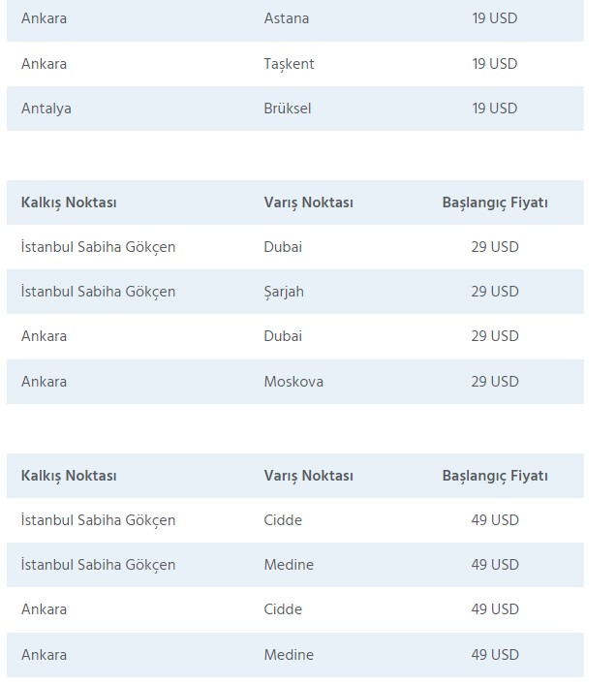Viewport: 616px width, 685px height.
Task: Click the 19 USD price for Brüksel
Action: click(495, 109)
